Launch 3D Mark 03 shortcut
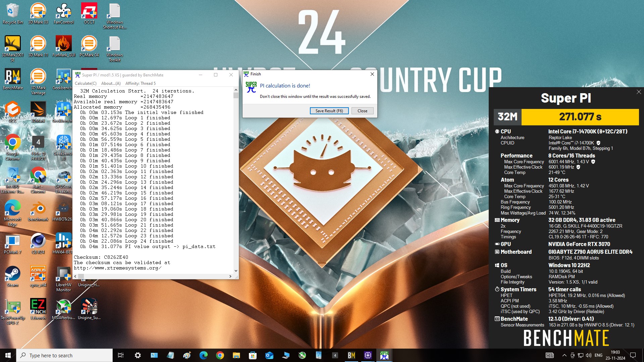The width and height of the screenshot is (644, 362). point(38,14)
